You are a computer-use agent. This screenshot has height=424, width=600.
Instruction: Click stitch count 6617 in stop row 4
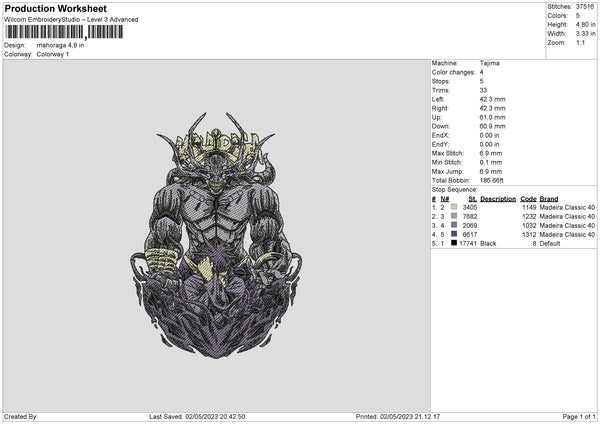pyautogui.click(x=470, y=234)
